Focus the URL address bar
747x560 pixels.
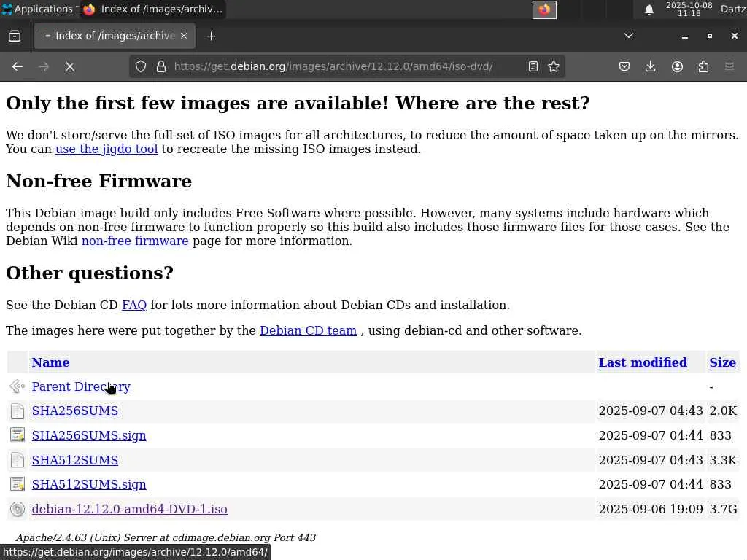(x=333, y=66)
